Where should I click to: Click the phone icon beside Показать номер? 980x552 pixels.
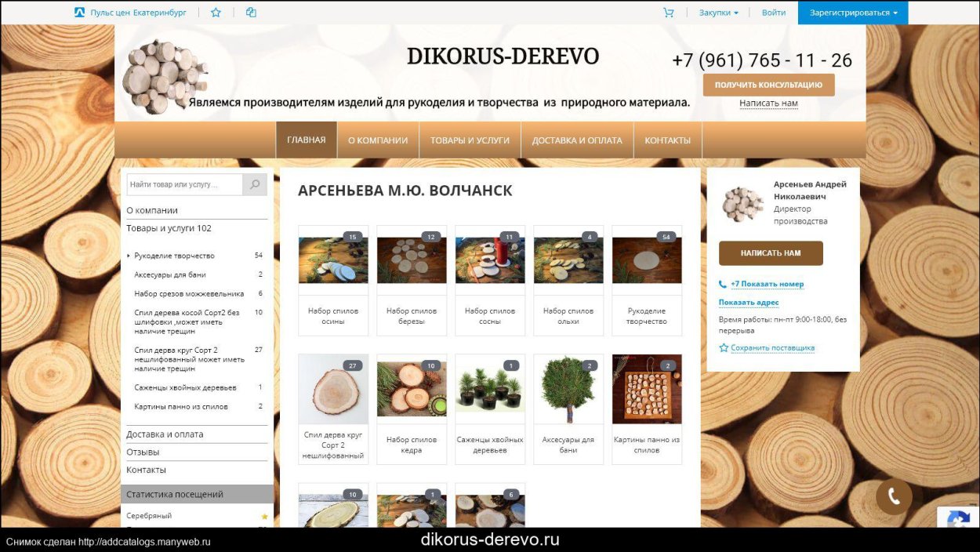coord(722,284)
